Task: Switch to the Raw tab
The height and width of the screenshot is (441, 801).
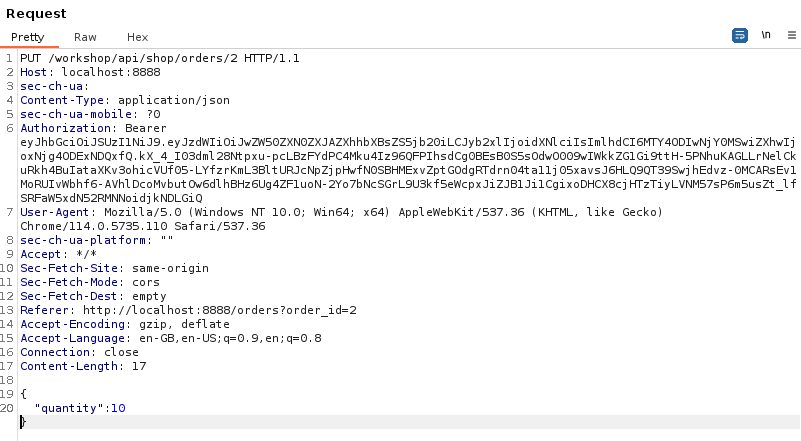Action: [x=85, y=37]
